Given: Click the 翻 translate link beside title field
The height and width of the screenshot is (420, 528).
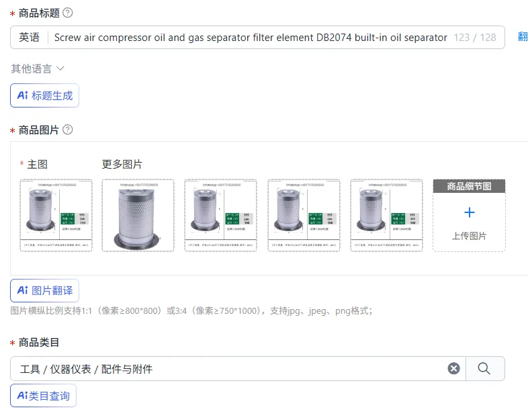Looking at the screenshot, I should 523,37.
